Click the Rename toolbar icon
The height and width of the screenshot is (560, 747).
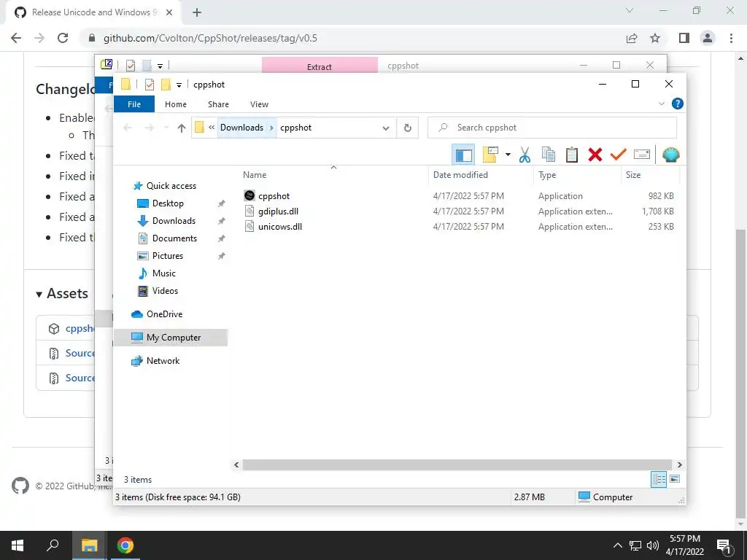click(642, 155)
